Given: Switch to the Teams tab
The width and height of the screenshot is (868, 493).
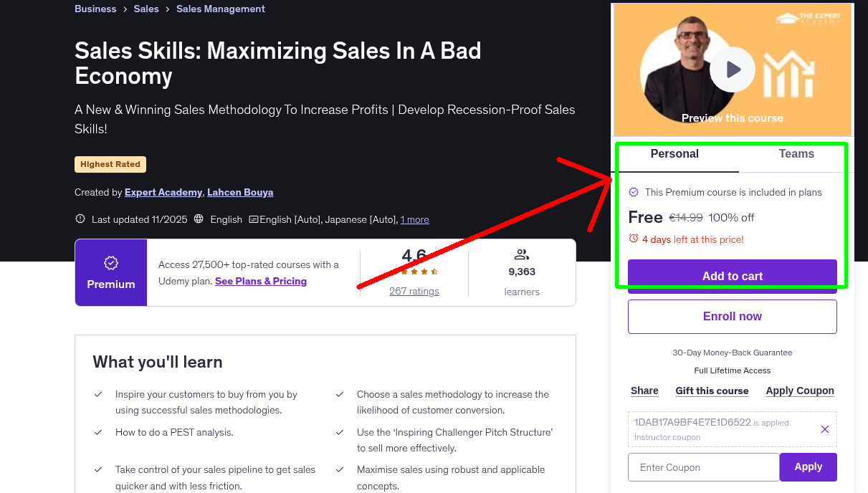Looking at the screenshot, I should [x=796, y=153].
